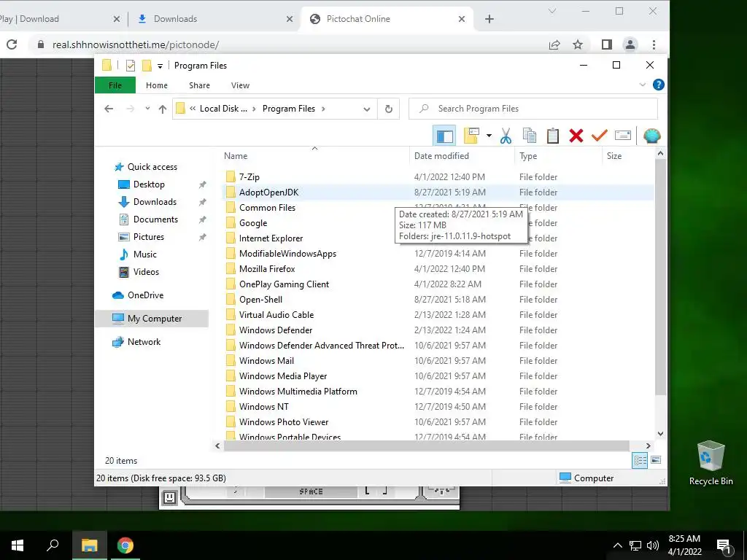Open the View ribbon tab

(240, 85)
